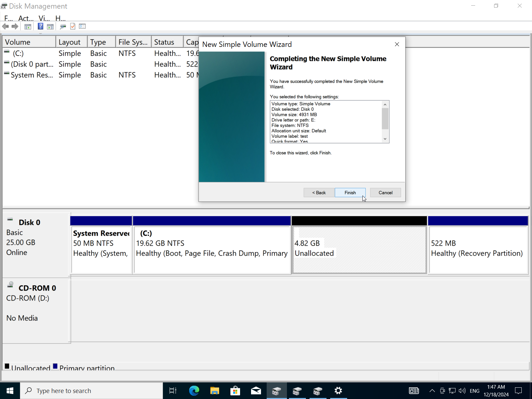The height and width of the screenshot is (399, 532).
Task: Open File Explorer from the taskbar
Action: [x=214, y=391]
